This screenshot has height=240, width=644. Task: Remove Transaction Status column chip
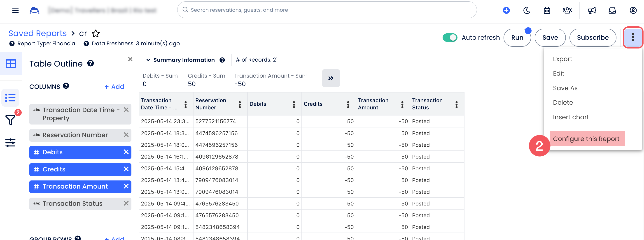pyautogui.click(x=126, y=203)
